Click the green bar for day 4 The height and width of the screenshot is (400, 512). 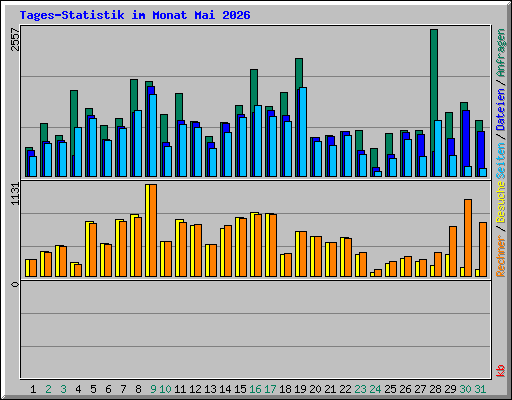pyautogui.click(x=74, y=133)
